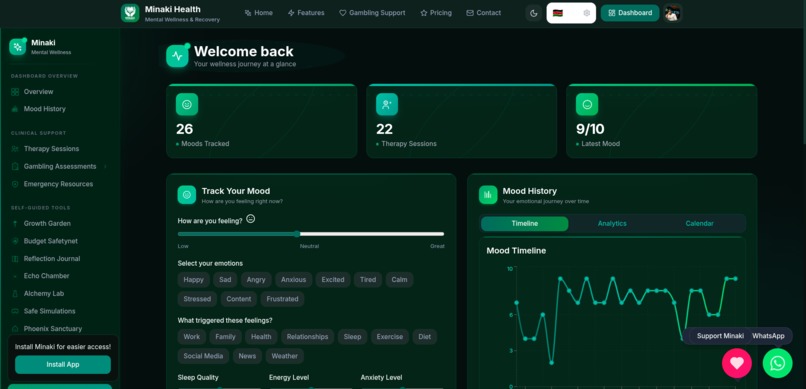Click the Safe Simulations icon

15,311
